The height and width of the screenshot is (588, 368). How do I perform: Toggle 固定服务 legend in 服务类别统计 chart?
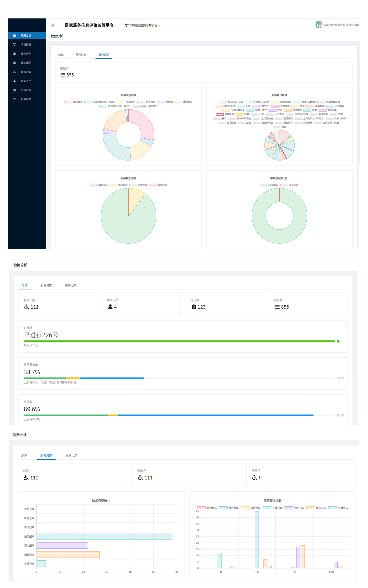(x=73, y=102)
